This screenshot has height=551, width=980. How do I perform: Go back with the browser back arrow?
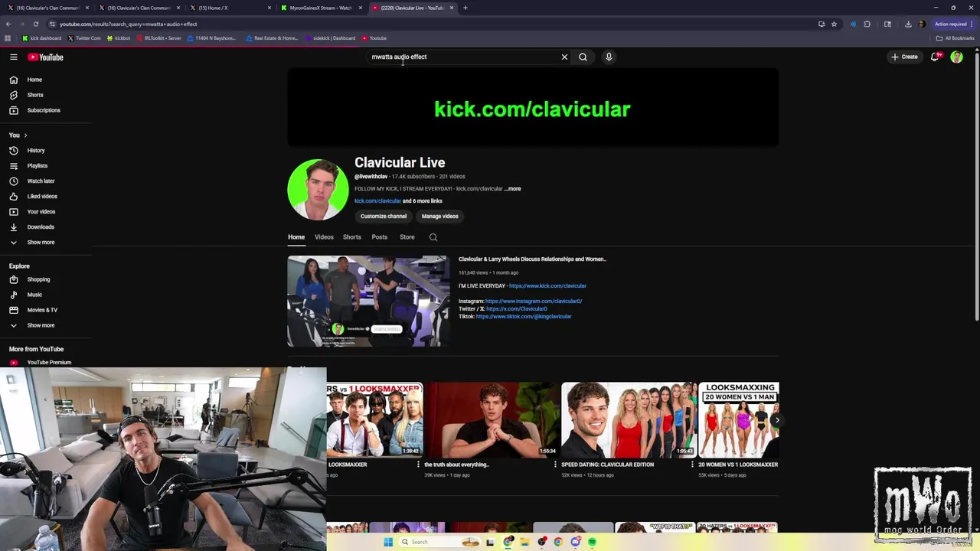click(8, 24)
